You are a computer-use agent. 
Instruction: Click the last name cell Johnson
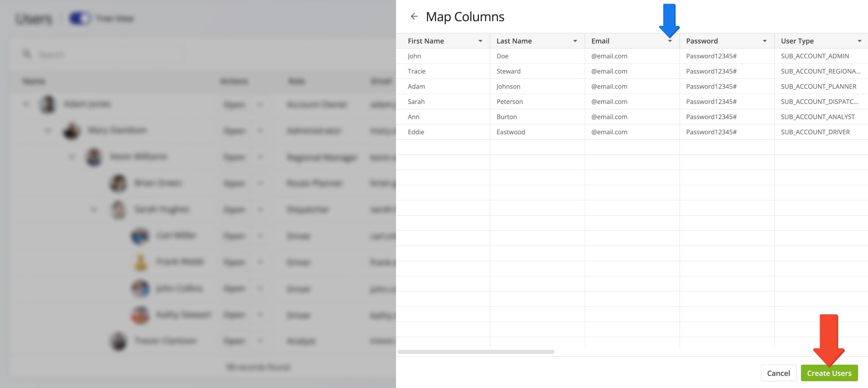pos(537,86)
